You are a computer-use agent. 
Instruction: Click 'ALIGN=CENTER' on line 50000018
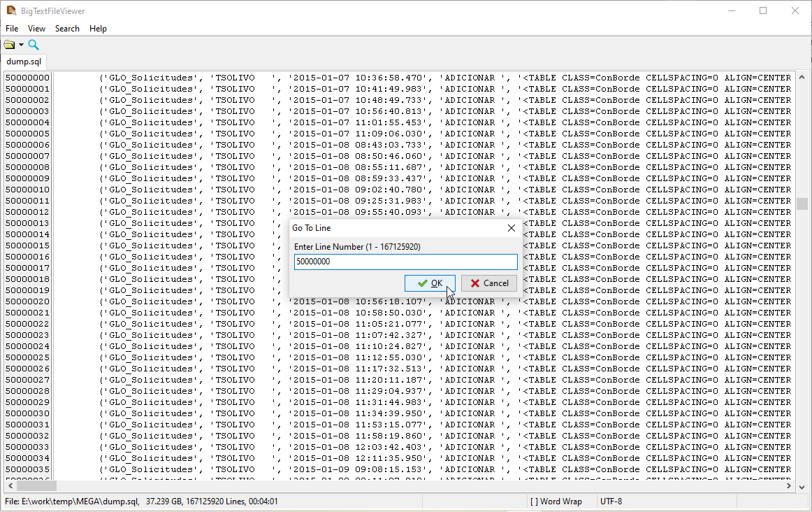click(x=757, y=279)
